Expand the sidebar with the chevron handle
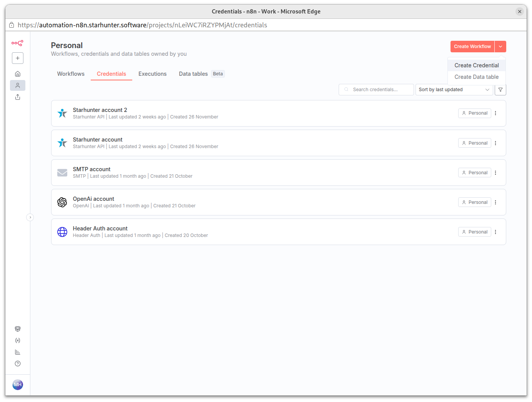The height and width of the screenshot is (402, 532). pyautogui.click(x=30, y=217)
